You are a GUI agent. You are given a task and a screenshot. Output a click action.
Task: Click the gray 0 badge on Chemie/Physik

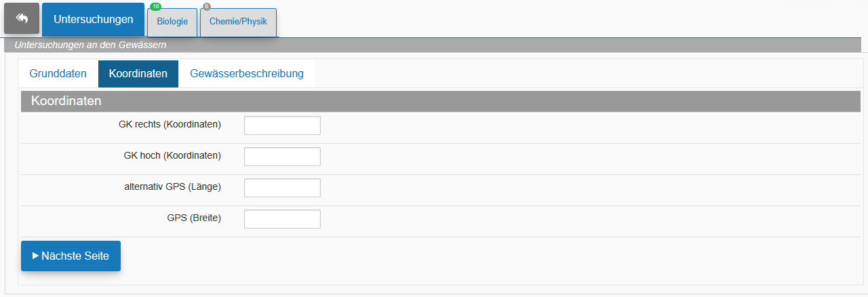pos(206,7)
